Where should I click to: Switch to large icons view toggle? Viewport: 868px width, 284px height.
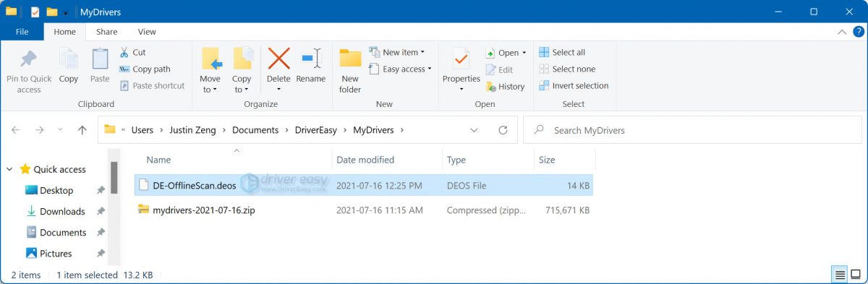(855, 275)
